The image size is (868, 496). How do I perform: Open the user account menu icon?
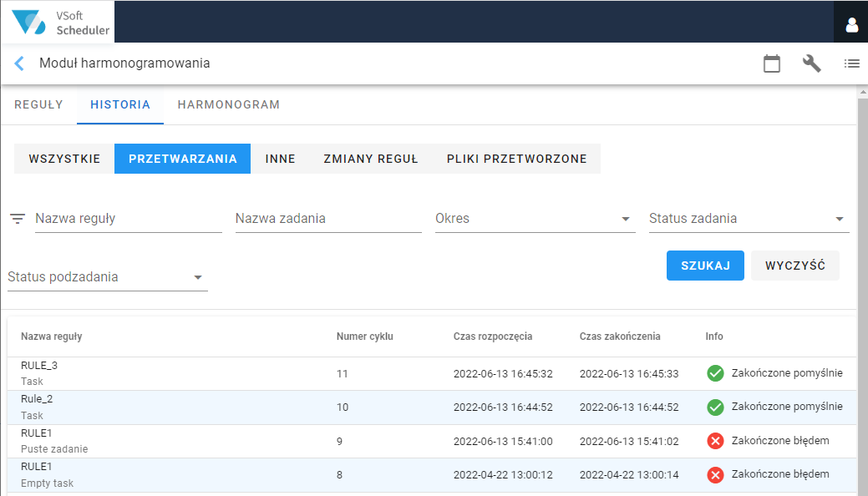(x=851, y=24)
